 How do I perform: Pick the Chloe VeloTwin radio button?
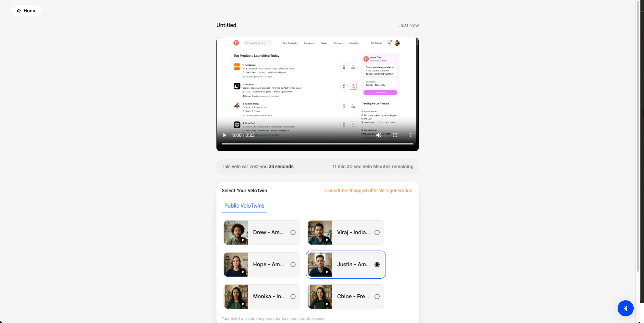point(377,297)
